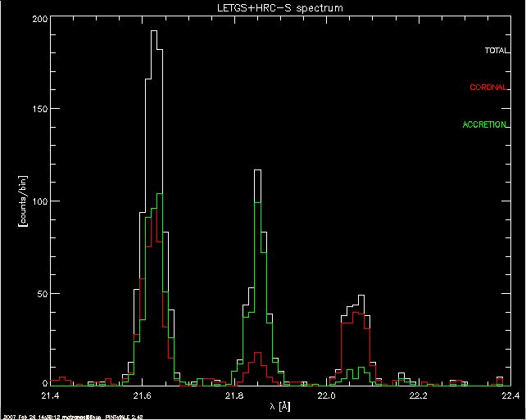This screenshot has width=526, height=420.
Task: Select the 21.8 x-axis tick label
Action: point(234,395)
